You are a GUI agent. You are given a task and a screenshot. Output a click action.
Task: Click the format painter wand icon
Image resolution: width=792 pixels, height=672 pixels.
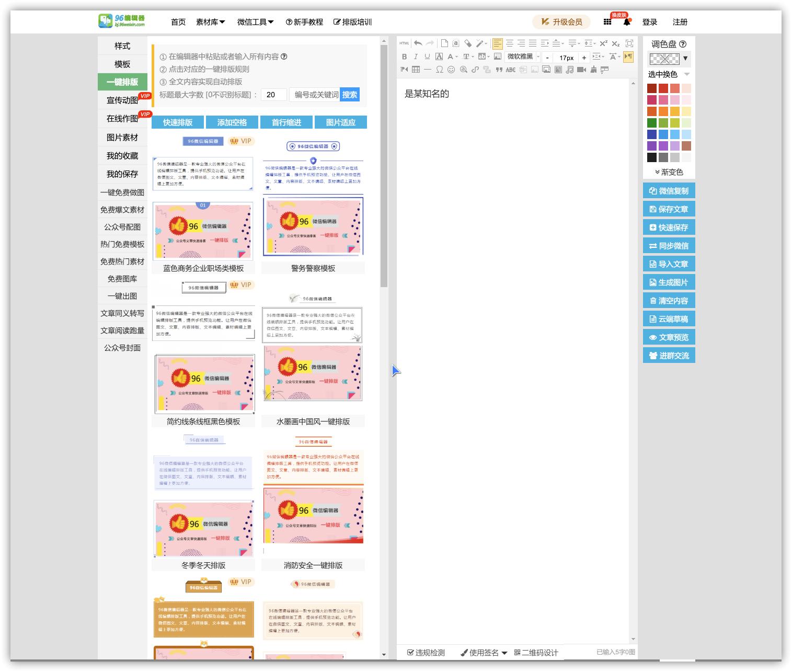coord(480,43)
